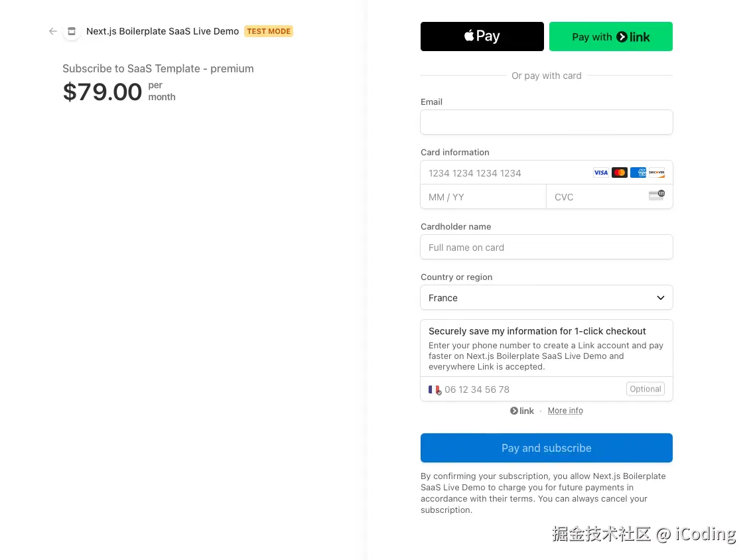The image size is (751, 560).
Task: Open the French flag phone country selector
Action: point(435,389)
